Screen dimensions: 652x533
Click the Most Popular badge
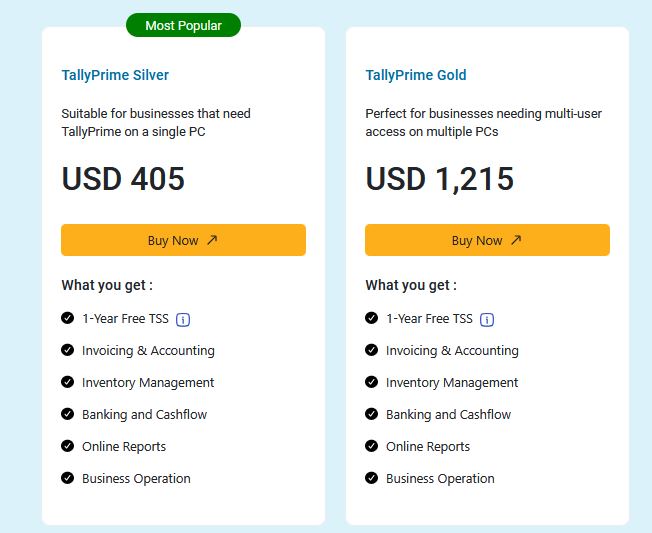(183, 25)
